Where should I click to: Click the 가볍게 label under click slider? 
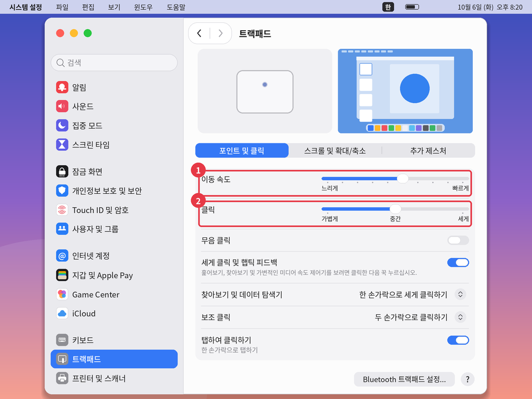coord(330,219)
